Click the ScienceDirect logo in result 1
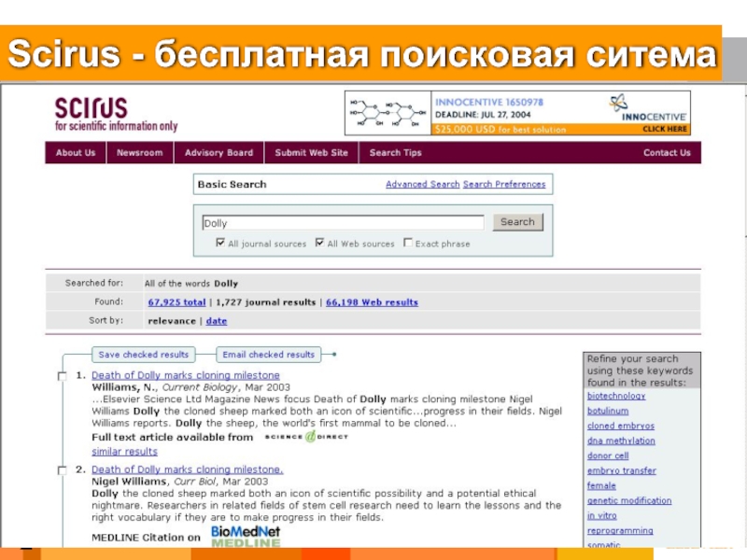The height and width of the screenshot is (560, 747). pos(306,437)
